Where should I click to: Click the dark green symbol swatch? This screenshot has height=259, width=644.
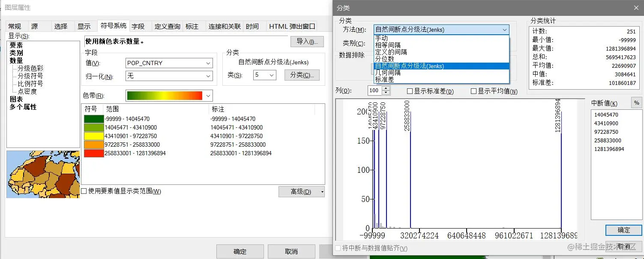[x=94, y=119]
